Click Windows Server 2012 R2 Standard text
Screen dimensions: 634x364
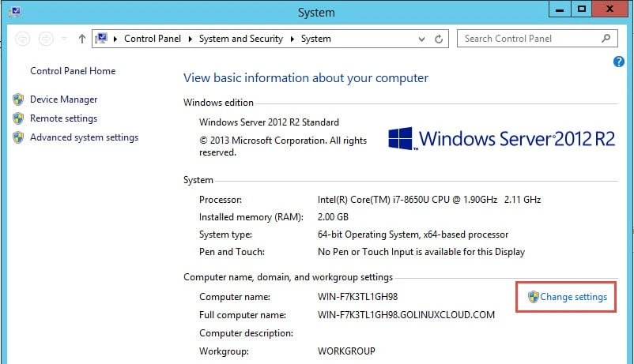(269, 122)
